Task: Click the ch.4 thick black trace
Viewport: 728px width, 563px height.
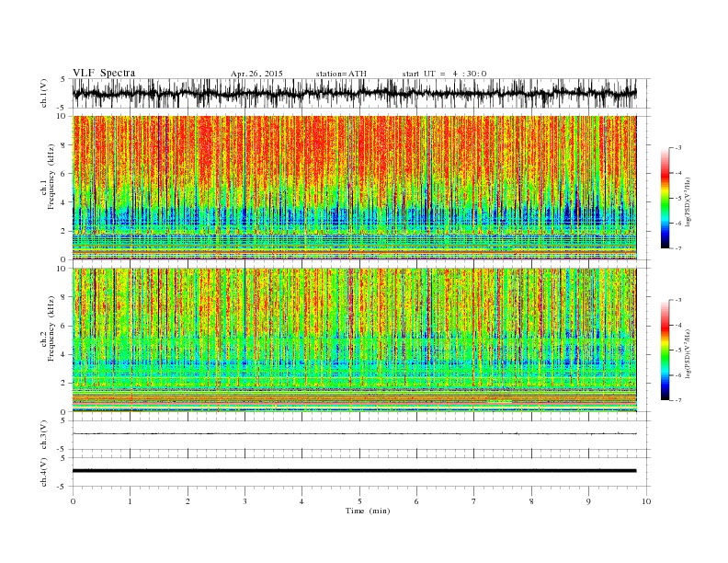Action: pyautogui.click(x=355, y=471)
